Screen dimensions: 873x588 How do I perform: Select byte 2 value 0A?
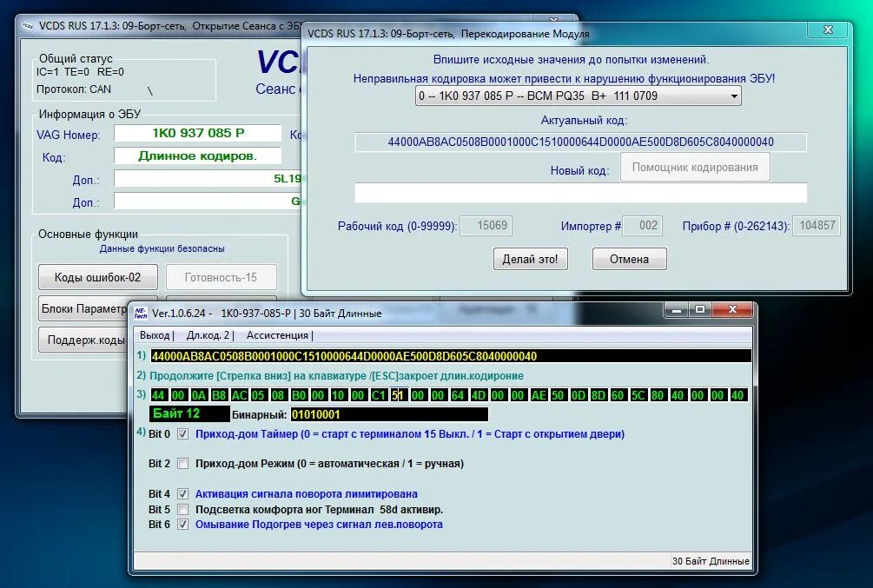[199, 395]
